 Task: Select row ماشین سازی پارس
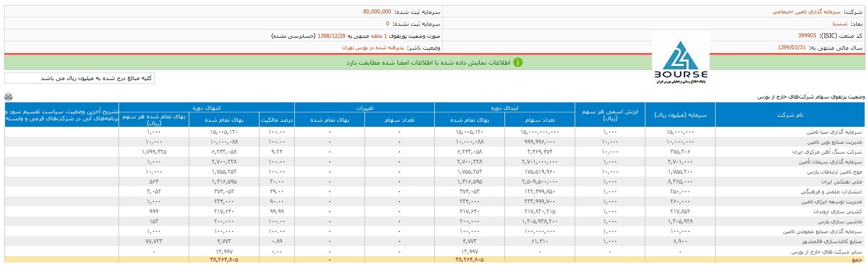[x=435, y=221]
